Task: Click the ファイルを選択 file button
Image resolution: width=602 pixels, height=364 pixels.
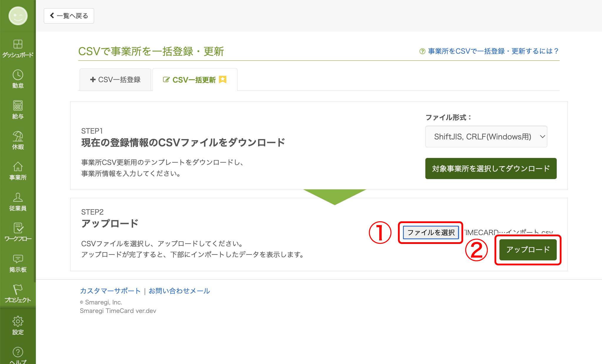Action: 431,232
